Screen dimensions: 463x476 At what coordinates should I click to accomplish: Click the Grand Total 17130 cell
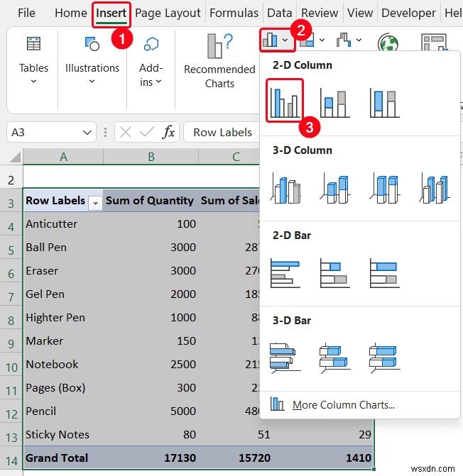pyautogui.click(x=151, y=458)
